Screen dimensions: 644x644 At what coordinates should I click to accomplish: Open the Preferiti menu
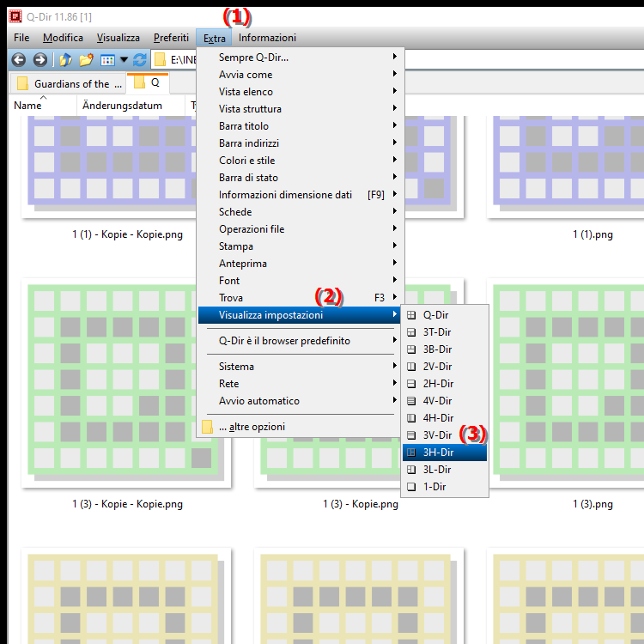(171, 38)
